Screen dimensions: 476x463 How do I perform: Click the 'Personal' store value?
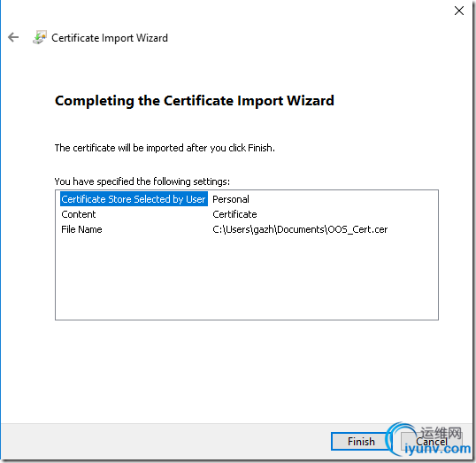pos(231,199)
